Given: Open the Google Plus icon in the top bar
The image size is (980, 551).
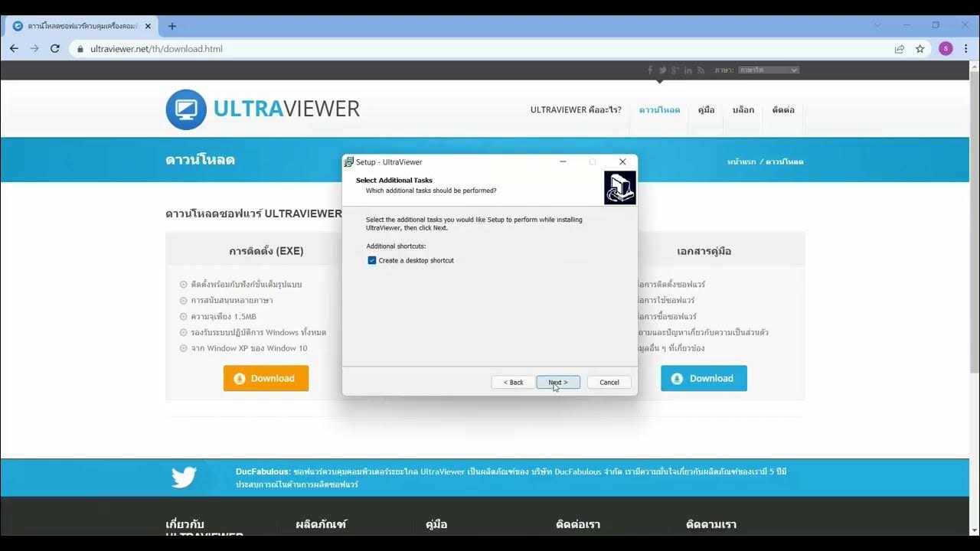Looking at the screenshot, I should point(675,70).
